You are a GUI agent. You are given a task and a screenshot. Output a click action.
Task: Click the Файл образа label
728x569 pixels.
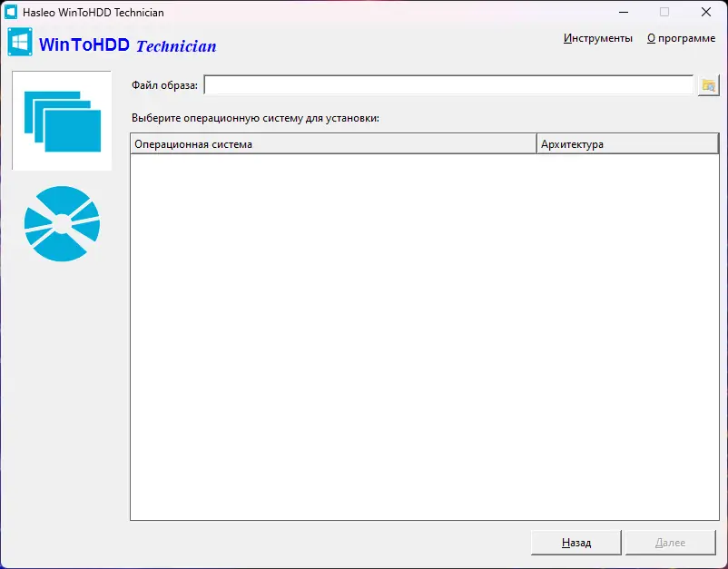164,85
